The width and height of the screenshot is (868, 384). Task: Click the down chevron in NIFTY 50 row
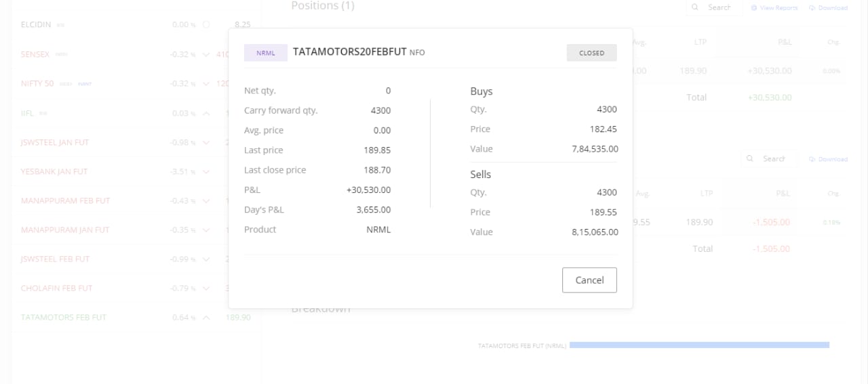coord(206,83)
